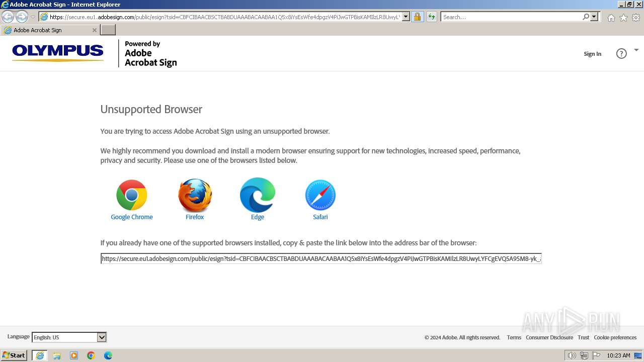The height and width of the screenshot is (362, 644).
Task: Click Internet Explorer taskbar icon
Action: (x=40, y=355)
